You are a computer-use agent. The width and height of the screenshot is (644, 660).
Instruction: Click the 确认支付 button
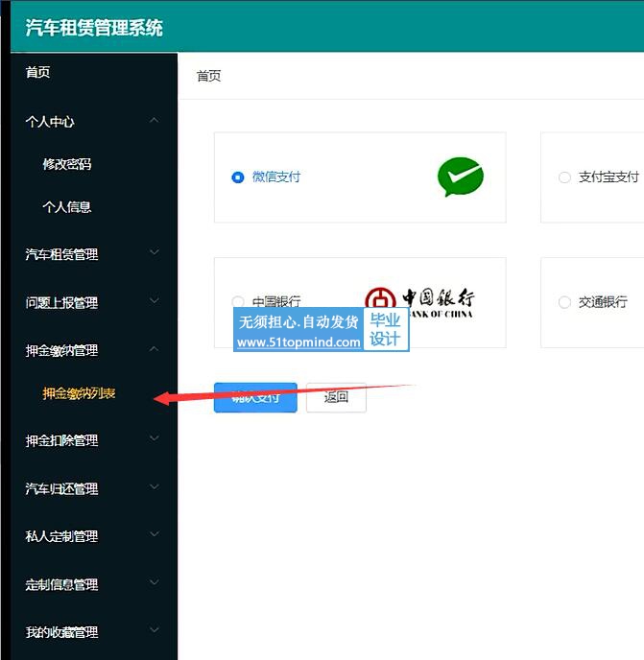[x=255, y=397]
